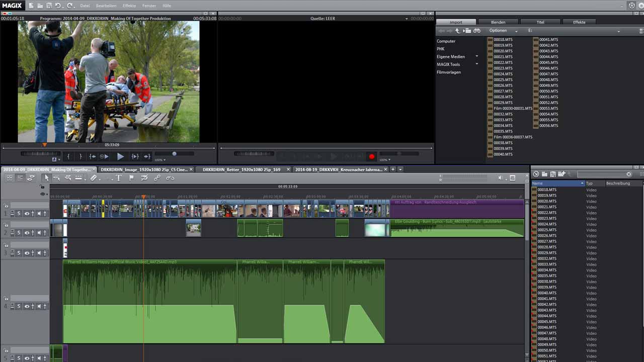Play the program monitor video
This screenshot has width=644, height=362.
point(120,156)
